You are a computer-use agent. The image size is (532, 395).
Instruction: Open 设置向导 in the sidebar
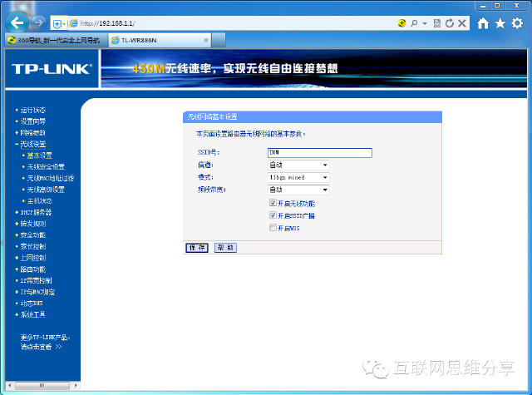click(33, 121)
